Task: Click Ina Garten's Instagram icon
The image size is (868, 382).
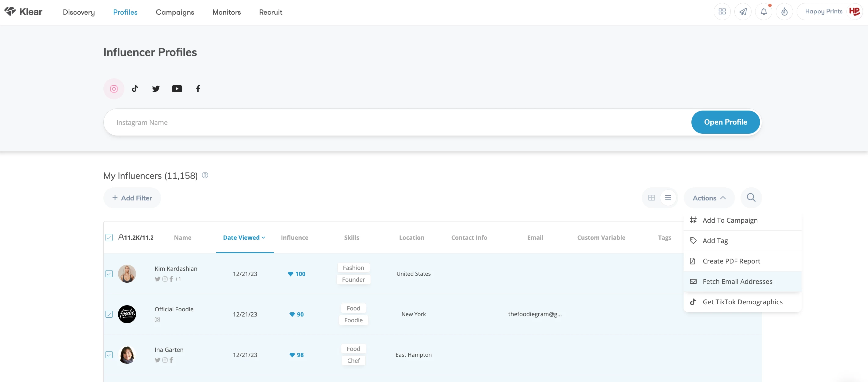Action: [165, 360]
